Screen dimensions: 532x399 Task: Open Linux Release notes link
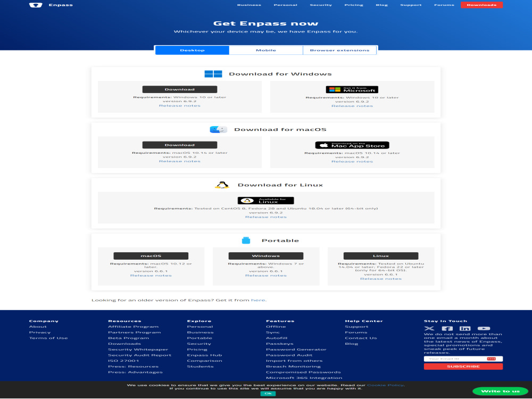[265, 217]
